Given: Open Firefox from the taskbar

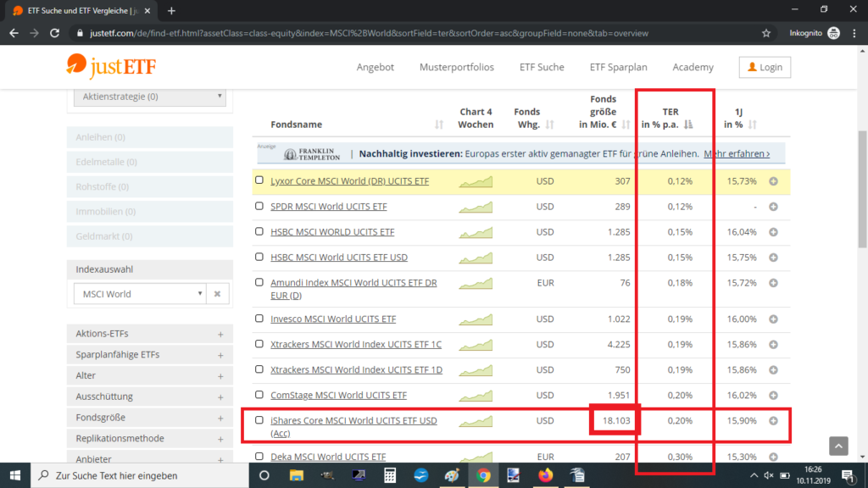Looking at the screenshot, I should point(545,475).
